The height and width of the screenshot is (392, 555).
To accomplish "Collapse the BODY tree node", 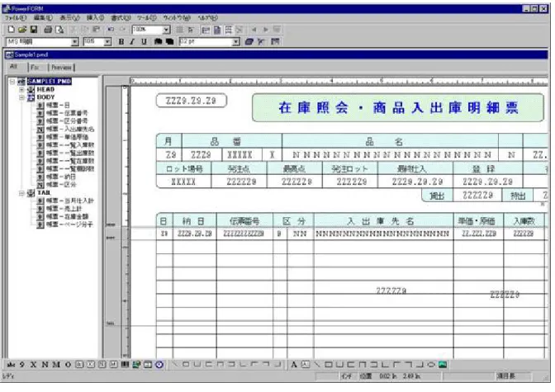I will click(x=21, y=97).
